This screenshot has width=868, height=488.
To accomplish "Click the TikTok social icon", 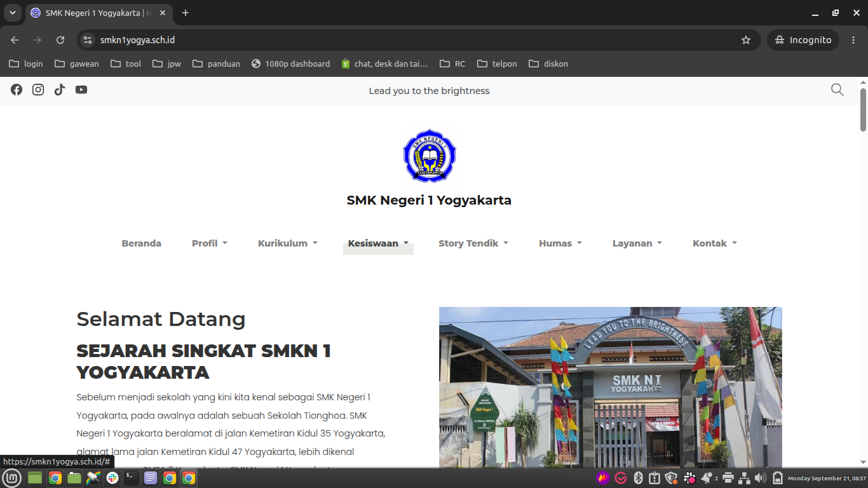I will (60, 90).
